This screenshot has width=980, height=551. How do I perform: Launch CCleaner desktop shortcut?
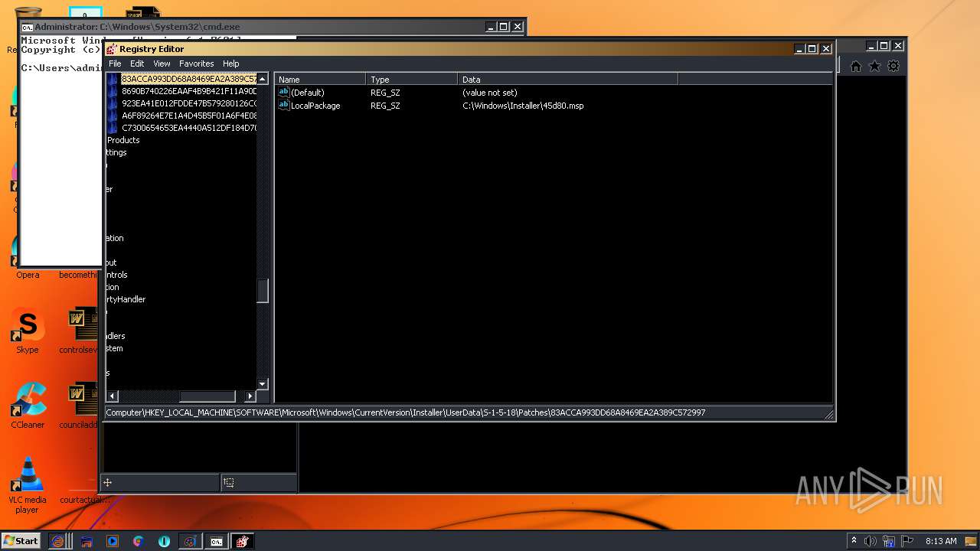tap(28, 406)
